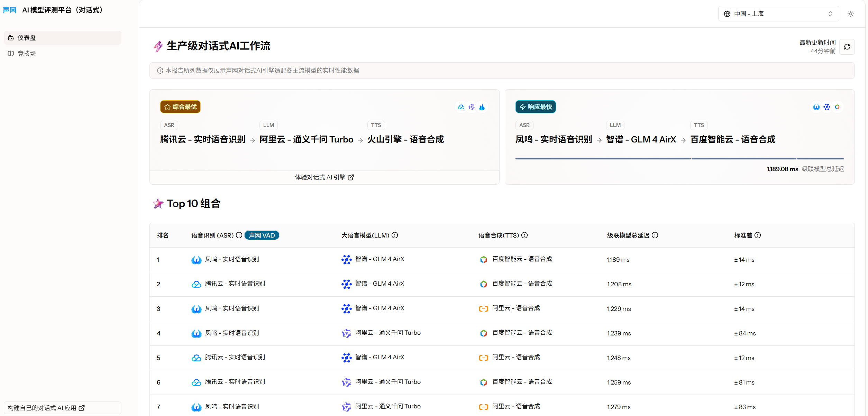Refresh data with the reload icon button
This screenshot has height=416, width=868.
[847, 47]
